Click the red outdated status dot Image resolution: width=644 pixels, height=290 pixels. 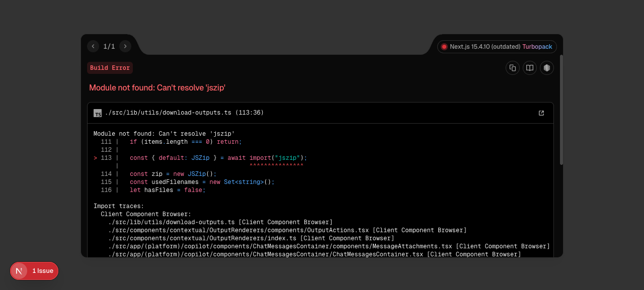coord(444,47)
